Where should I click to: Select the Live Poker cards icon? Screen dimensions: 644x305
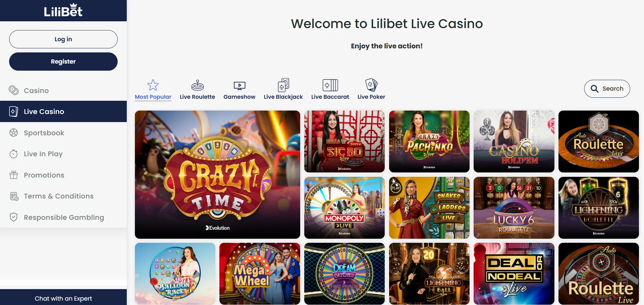(x=371, y=85)
